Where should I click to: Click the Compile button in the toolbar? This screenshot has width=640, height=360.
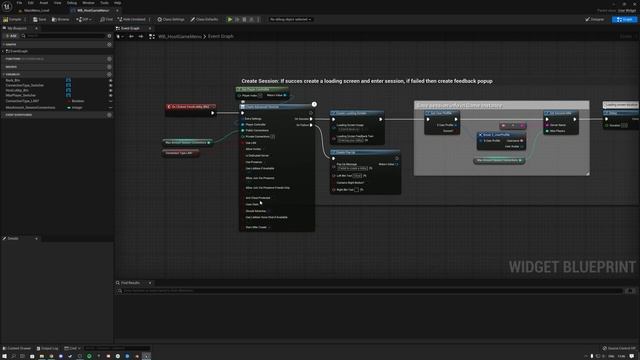tap(12, 19)
